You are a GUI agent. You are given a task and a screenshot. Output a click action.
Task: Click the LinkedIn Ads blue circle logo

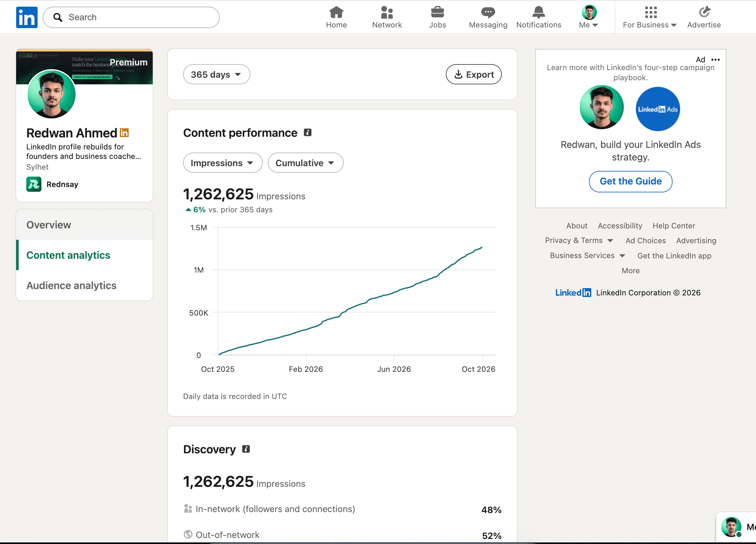point(658,109)
